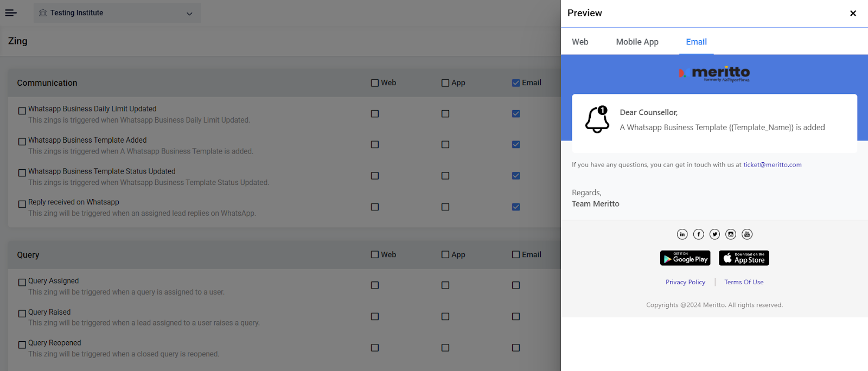Image resolution: width=868 pixels, height=371 pixels.
Task: Switch to the Web preview tab
Action: tap(580, 42)
